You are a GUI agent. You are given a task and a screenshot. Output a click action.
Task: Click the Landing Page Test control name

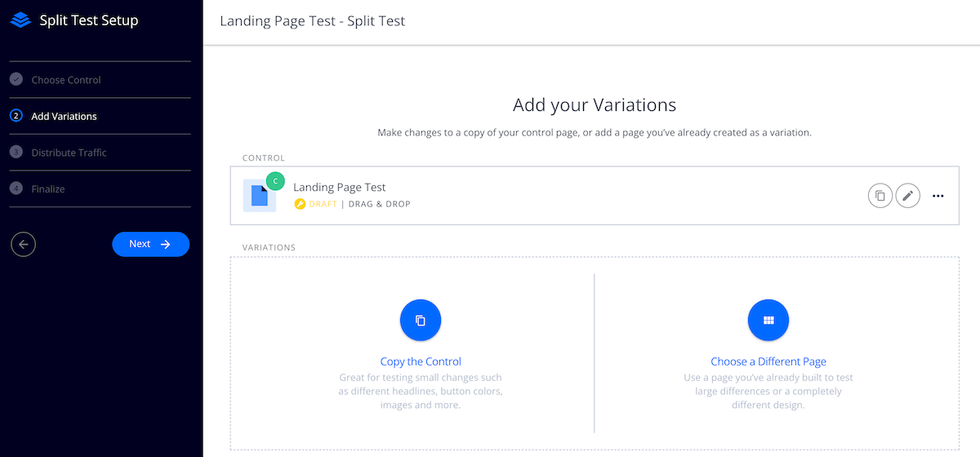point(340,187)
